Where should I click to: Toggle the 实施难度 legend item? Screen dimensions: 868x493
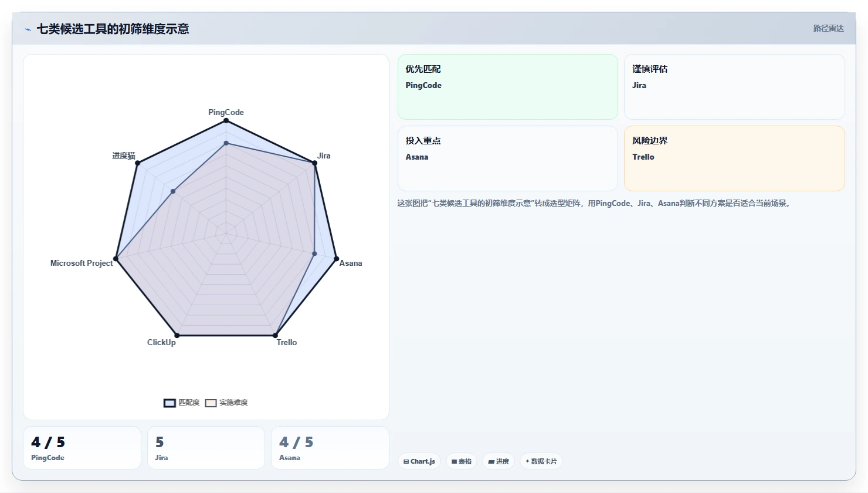point(226,403)
